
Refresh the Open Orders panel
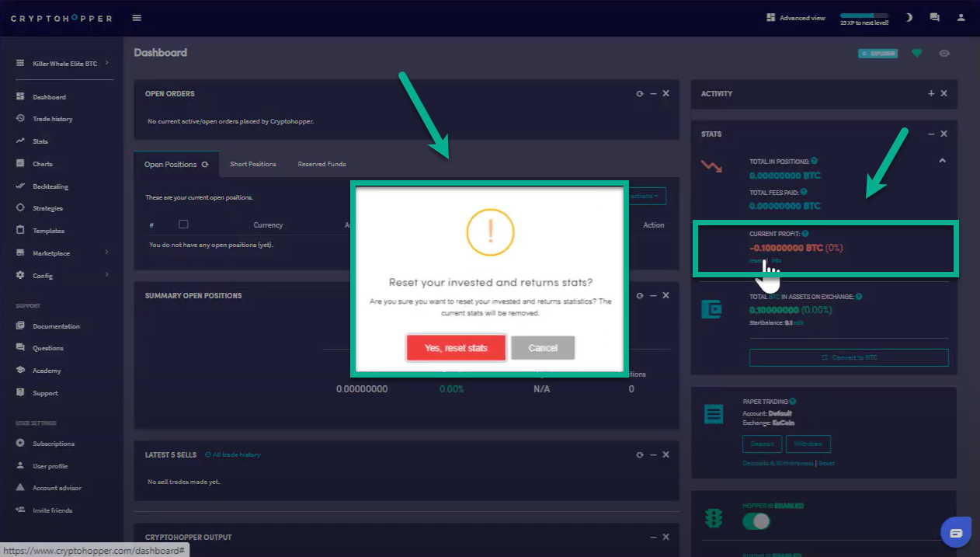point(640,94)
